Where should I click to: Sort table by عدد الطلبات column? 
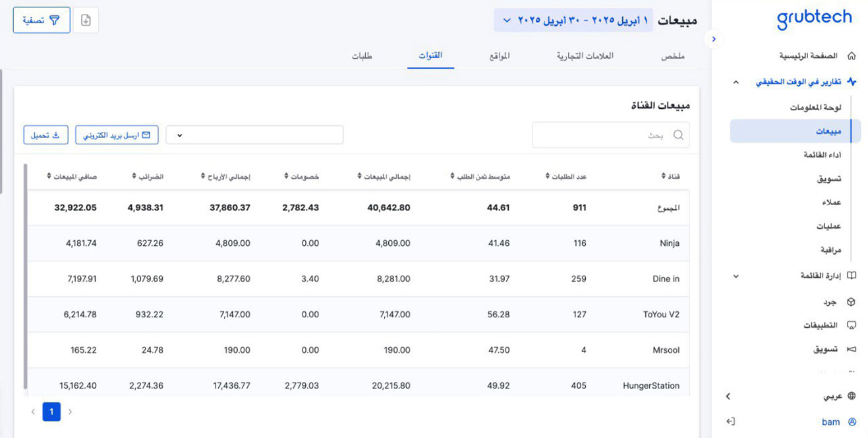tap(566, 176)
